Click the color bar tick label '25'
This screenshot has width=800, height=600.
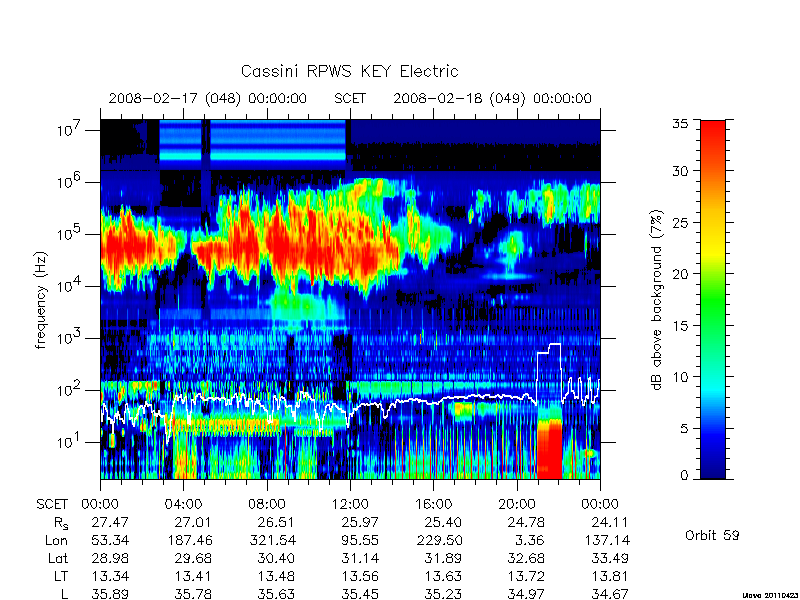[680, 222]
